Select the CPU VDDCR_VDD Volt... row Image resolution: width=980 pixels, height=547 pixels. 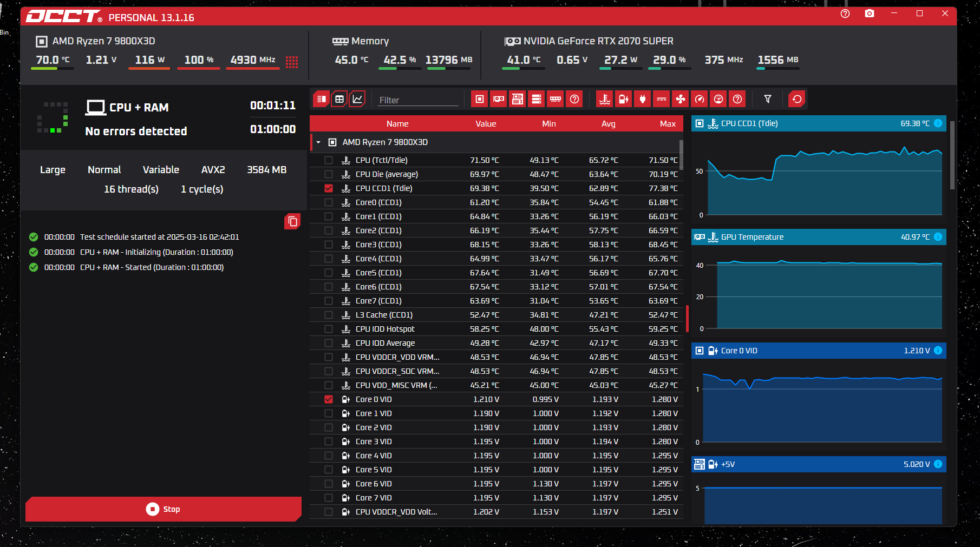tap(496, 512)
